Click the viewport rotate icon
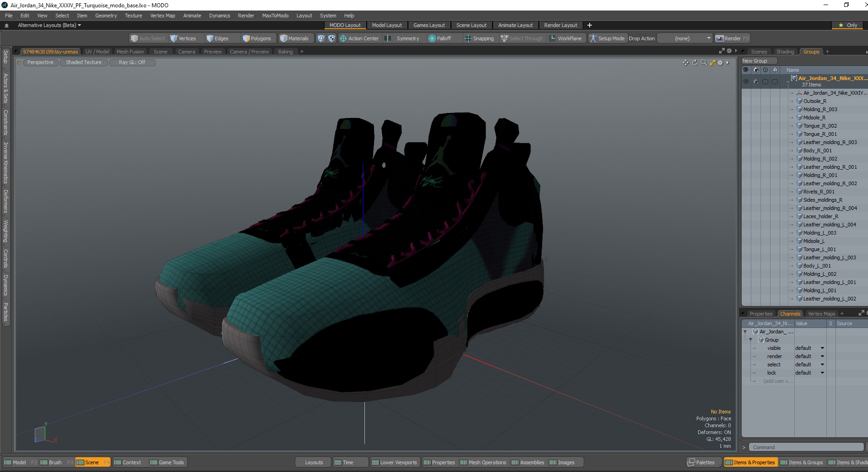Viewport: 868px width, 472px height. [694, 63]
